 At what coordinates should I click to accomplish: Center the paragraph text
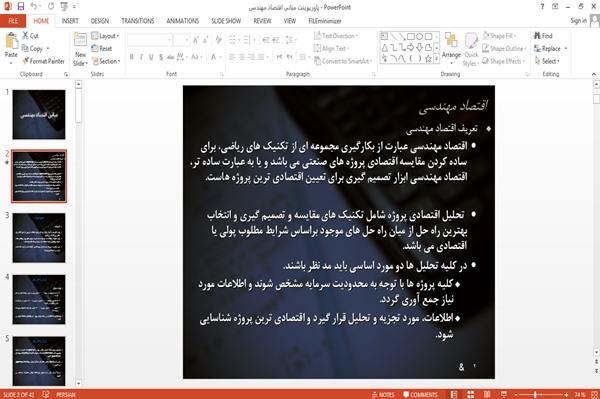pyautogui.click(x=241, y=57)
